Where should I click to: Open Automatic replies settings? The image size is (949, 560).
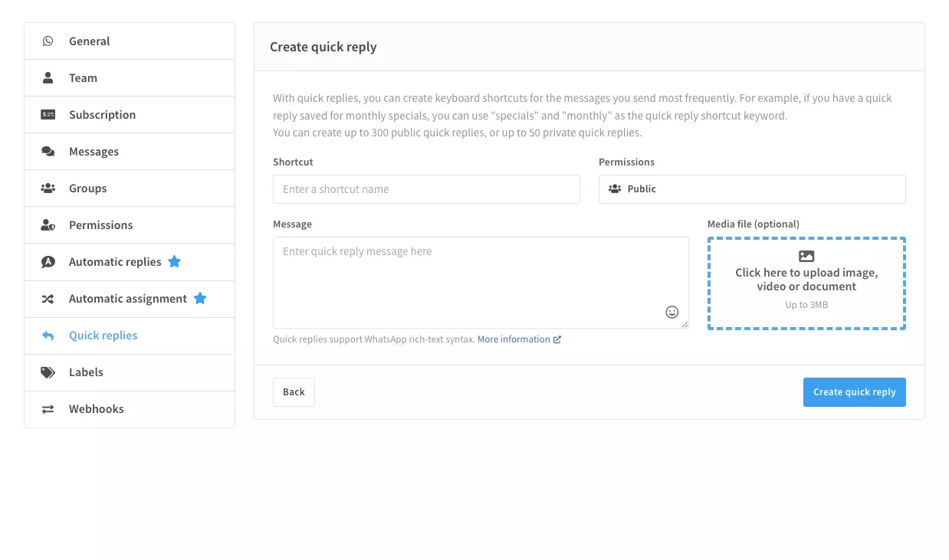click(130, 262)
